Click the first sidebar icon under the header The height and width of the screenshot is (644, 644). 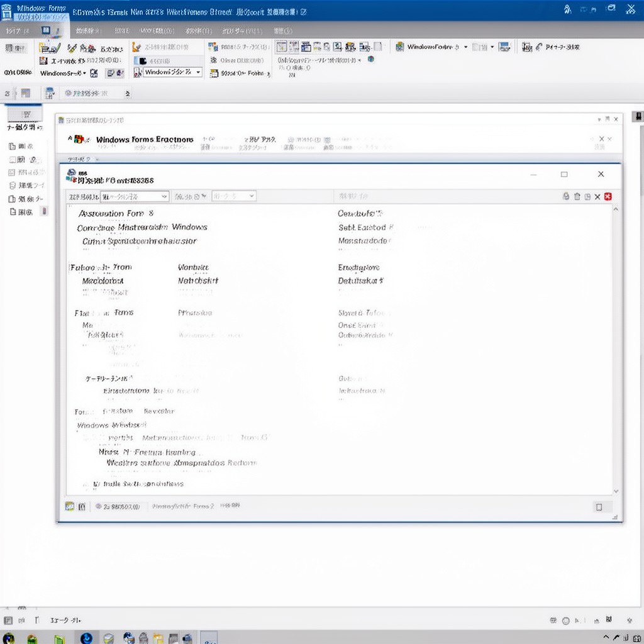point(12,146)
